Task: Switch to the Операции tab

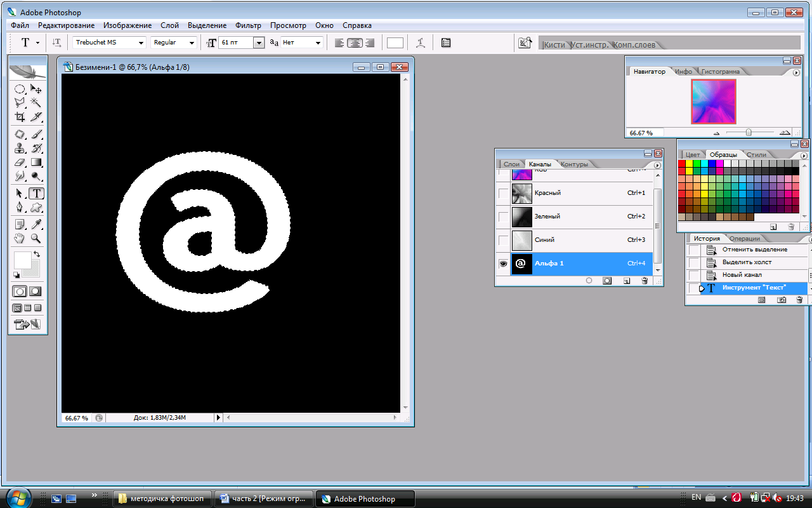Action: point(745,239)
